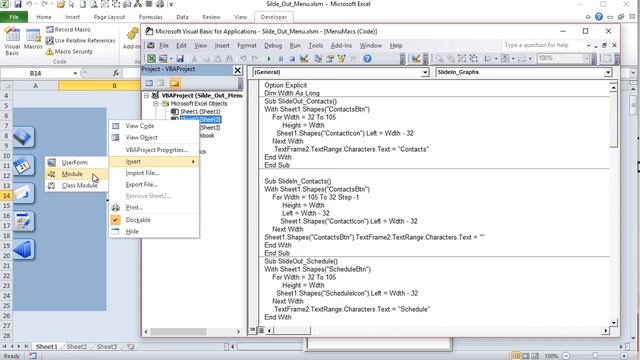640x360 pixels.
Task: Click View Object icon in Project pane
Action: (161, 83)
